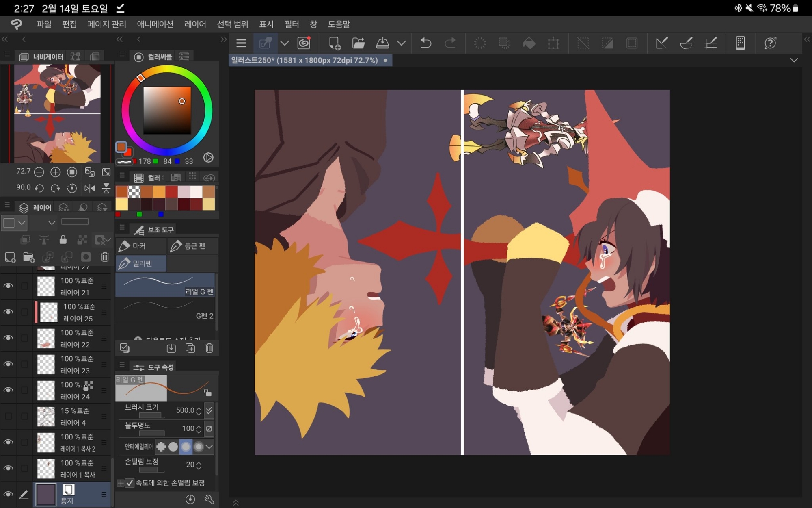Pick the yellow swatch in color set

[x=122, y=204]
